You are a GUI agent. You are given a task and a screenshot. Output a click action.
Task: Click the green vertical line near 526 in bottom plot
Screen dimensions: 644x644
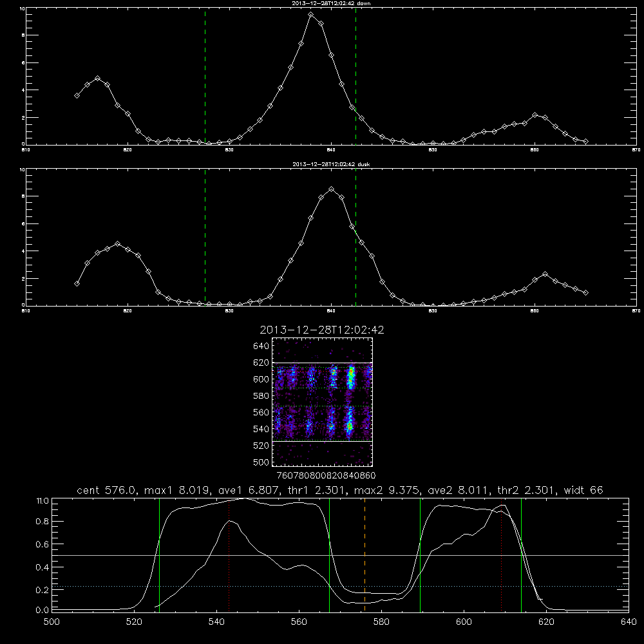(x=159, y=555)
